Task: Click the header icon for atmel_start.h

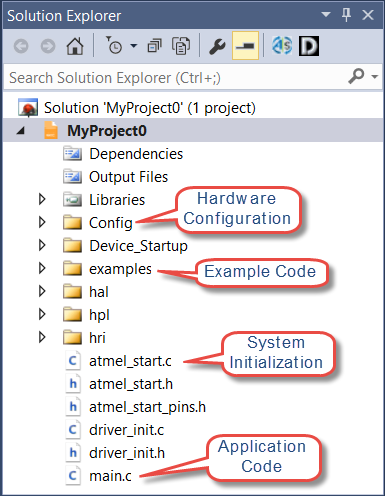Action: [x=73, y=384]
